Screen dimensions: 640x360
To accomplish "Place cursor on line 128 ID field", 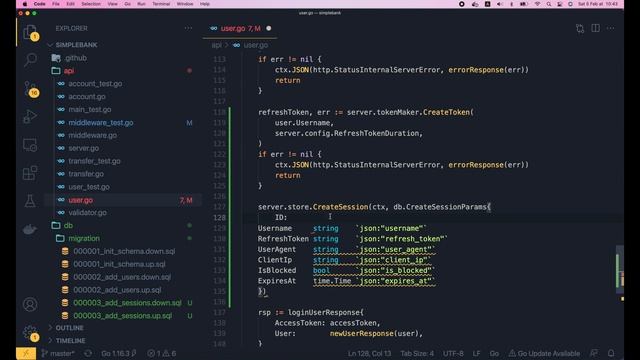I will click(x=281, y=218).
